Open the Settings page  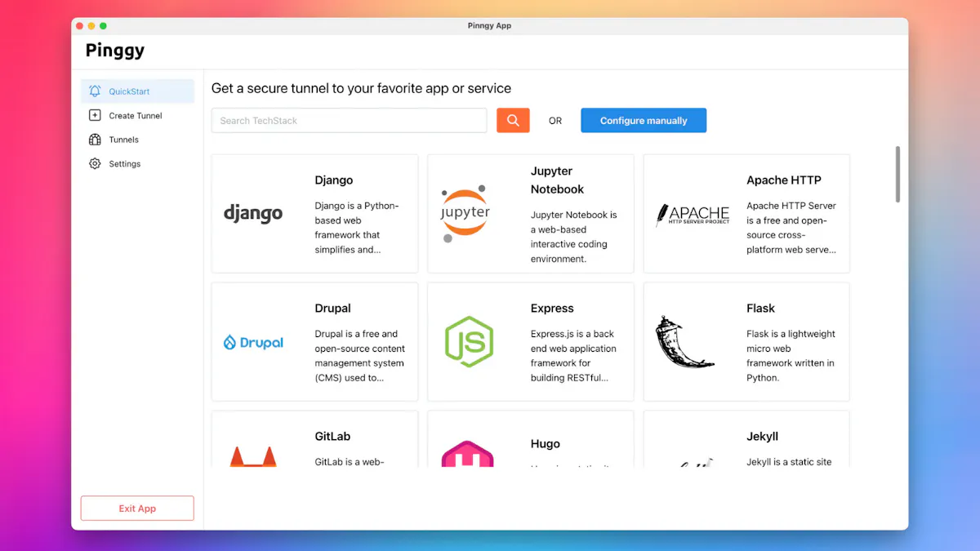click(x=137, y=164)
